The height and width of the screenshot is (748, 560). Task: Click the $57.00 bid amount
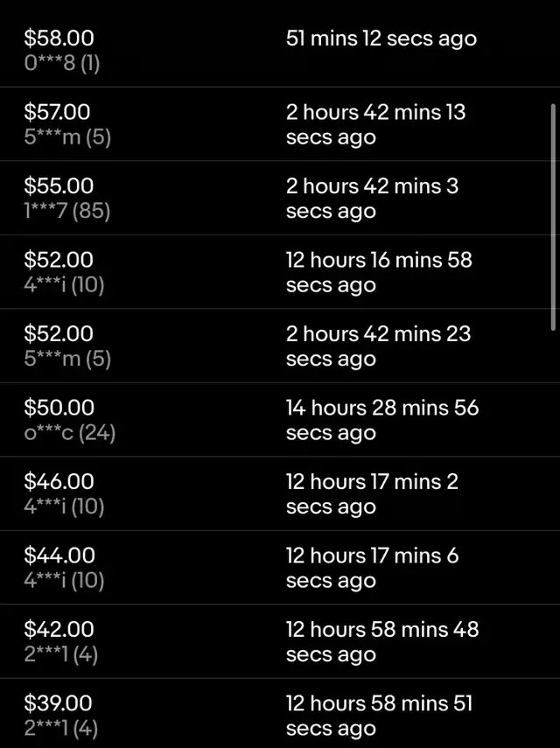tap(58, 112)
